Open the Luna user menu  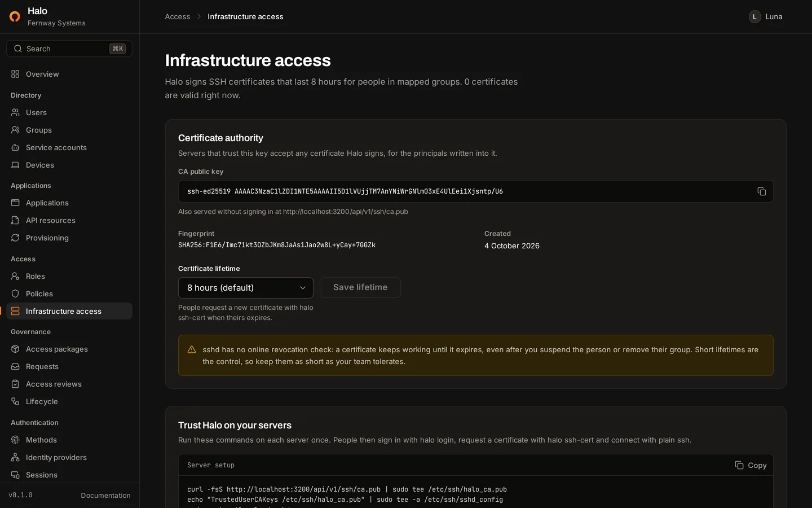pyautogui.click(x=765, y=16)
